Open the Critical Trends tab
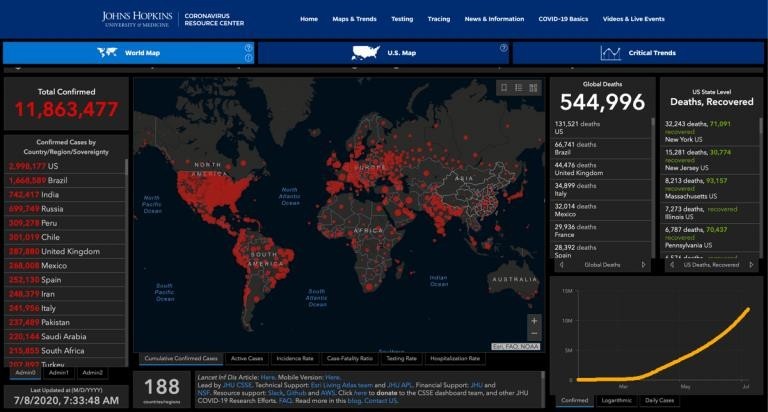Viewport: 768px width, 412px height. 638,52
